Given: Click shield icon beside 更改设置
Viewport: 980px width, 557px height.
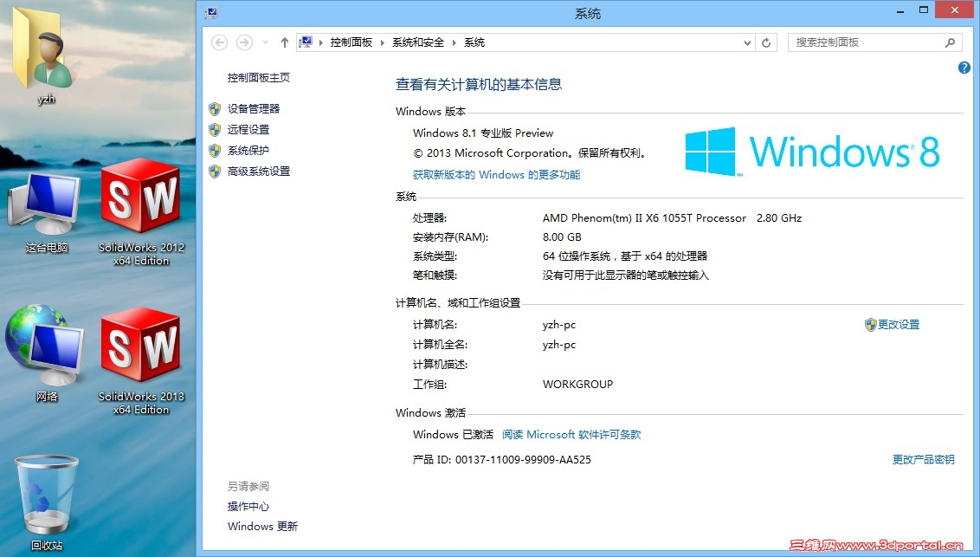Looking at the screenshot, I should point(870,325).
